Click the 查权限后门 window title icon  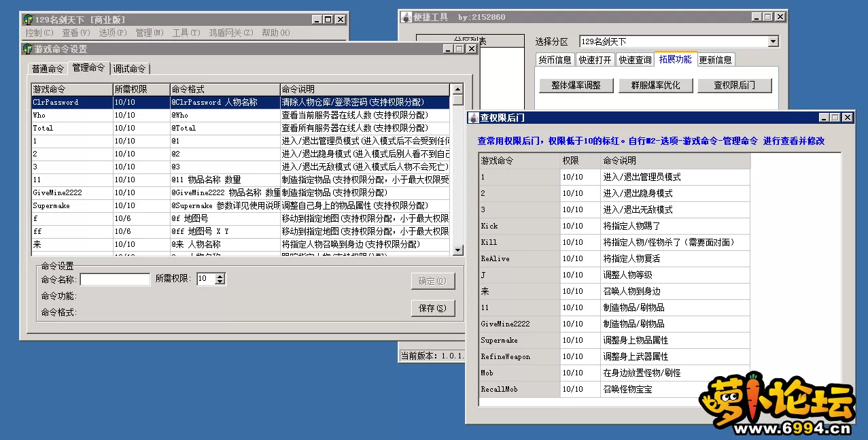click(474, 118)
